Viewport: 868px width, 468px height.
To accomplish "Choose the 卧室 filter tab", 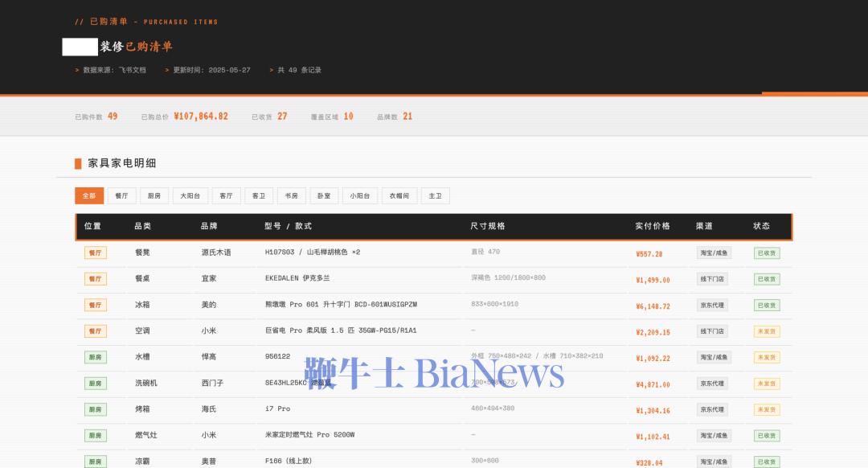I will pos(324,195).
